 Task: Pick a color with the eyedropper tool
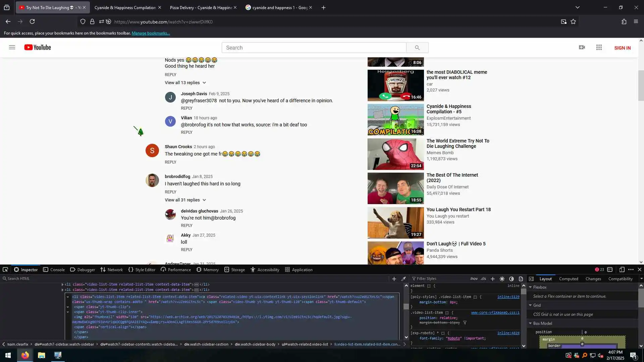coord(404,279)
